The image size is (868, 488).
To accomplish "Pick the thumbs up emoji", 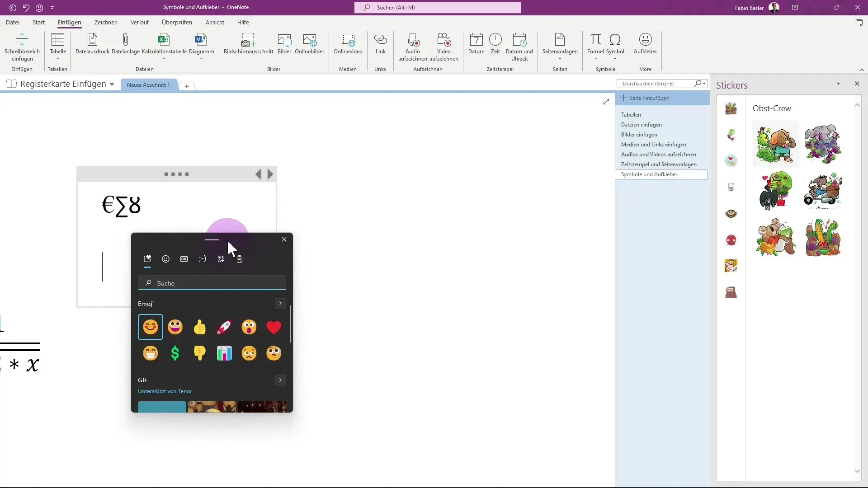I will tap(200, 327).
